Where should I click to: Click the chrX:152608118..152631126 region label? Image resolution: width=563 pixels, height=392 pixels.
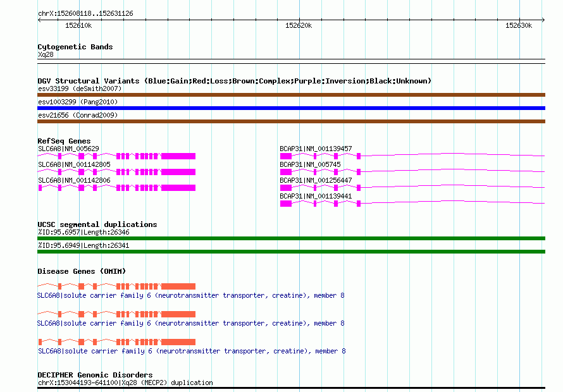coord(85,14)
